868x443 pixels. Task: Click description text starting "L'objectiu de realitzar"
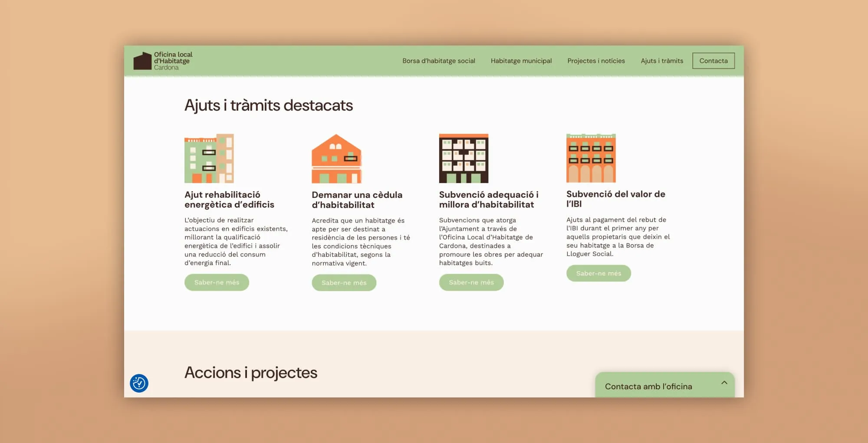236,242
